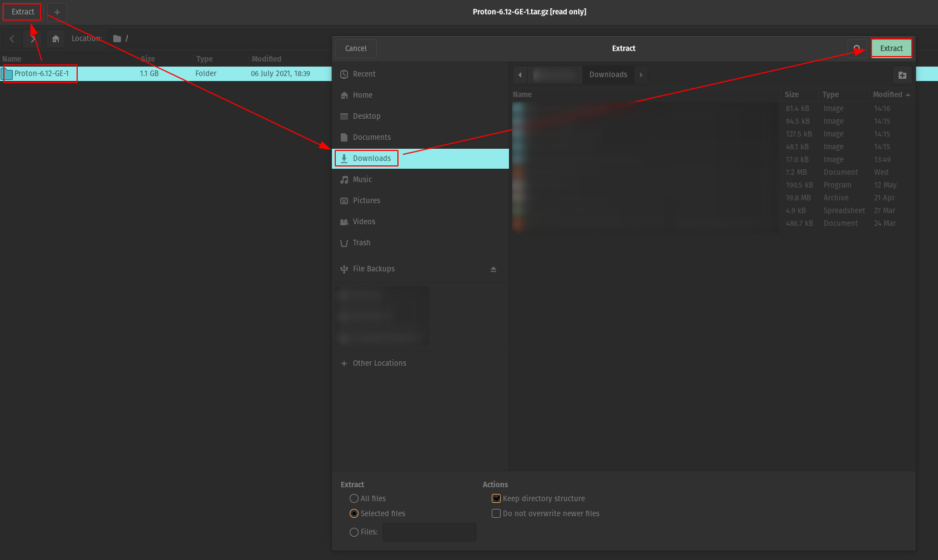Select the 19.8 MB Archive file row
This screenshot has height=560, width=938.
tap(713, 198)
